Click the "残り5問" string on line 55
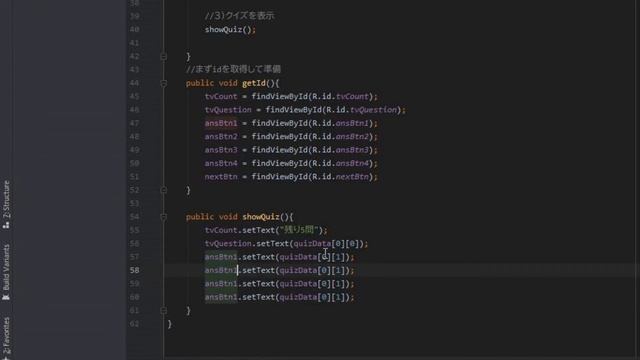The height and width of the screenshot is (360, 640). pyautogui.click(x=298, y=230)
